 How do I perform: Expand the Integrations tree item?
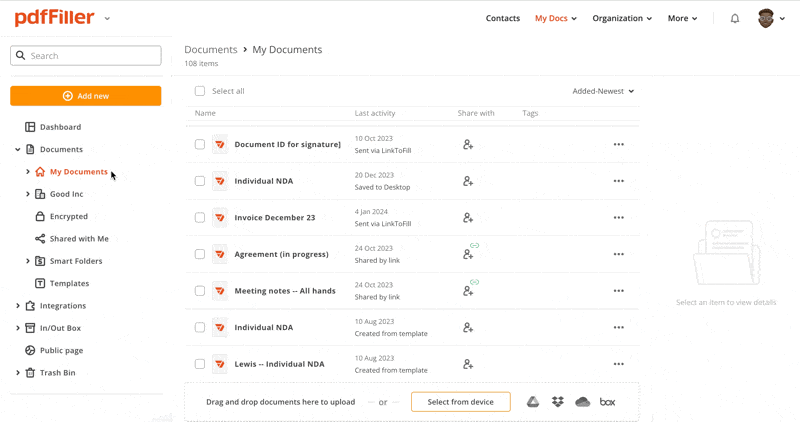(x=18, y=306)
